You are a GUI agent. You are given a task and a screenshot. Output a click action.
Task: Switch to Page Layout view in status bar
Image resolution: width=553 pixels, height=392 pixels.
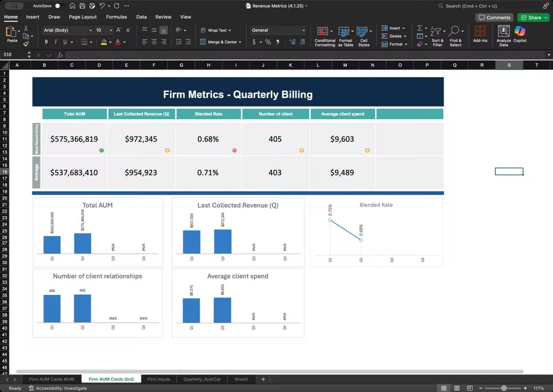[x=457, y=388]
